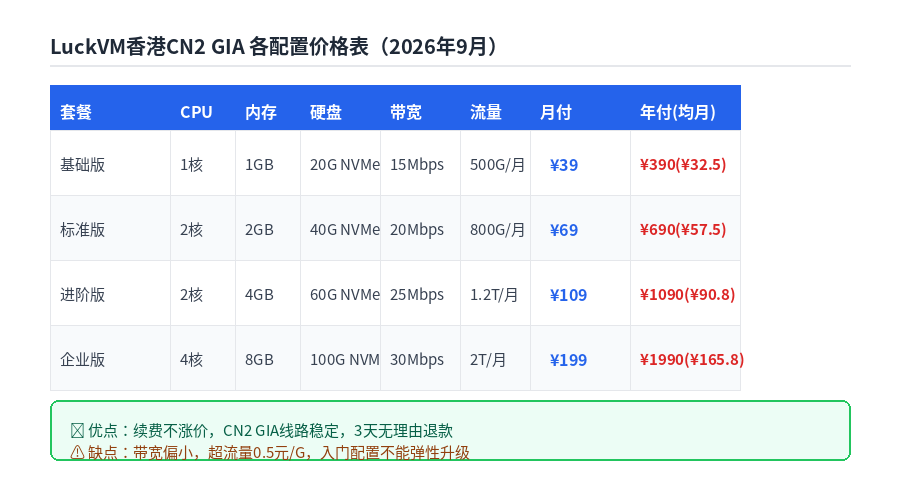Click the 带宽 column header
900x500 pixels.
(x=406, y=112)
